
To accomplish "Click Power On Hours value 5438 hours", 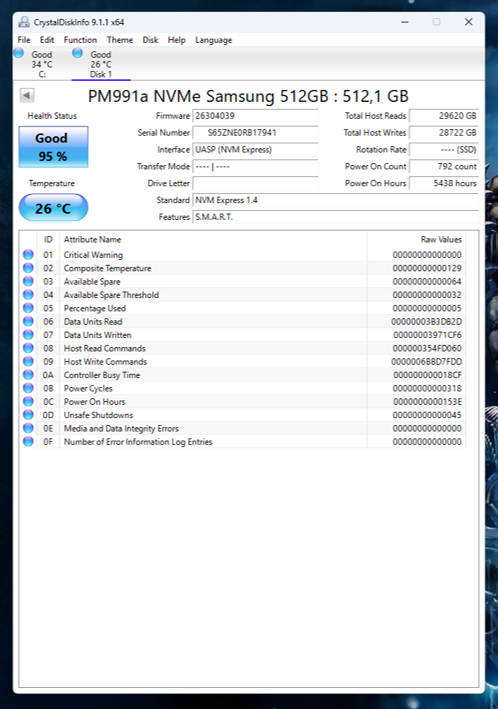I will 444,183.
